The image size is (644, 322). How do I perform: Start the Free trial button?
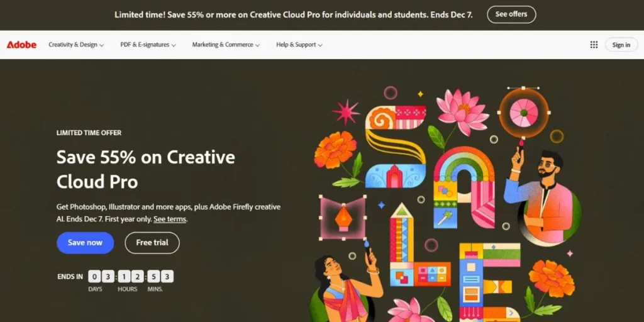point(152,243)
